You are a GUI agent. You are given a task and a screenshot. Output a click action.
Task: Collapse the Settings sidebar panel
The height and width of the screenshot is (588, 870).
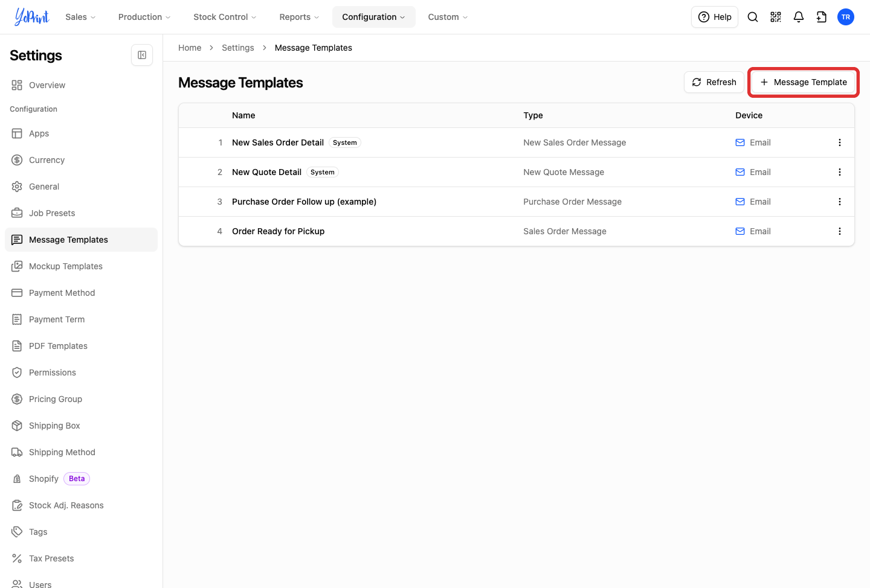coord(142,55)
